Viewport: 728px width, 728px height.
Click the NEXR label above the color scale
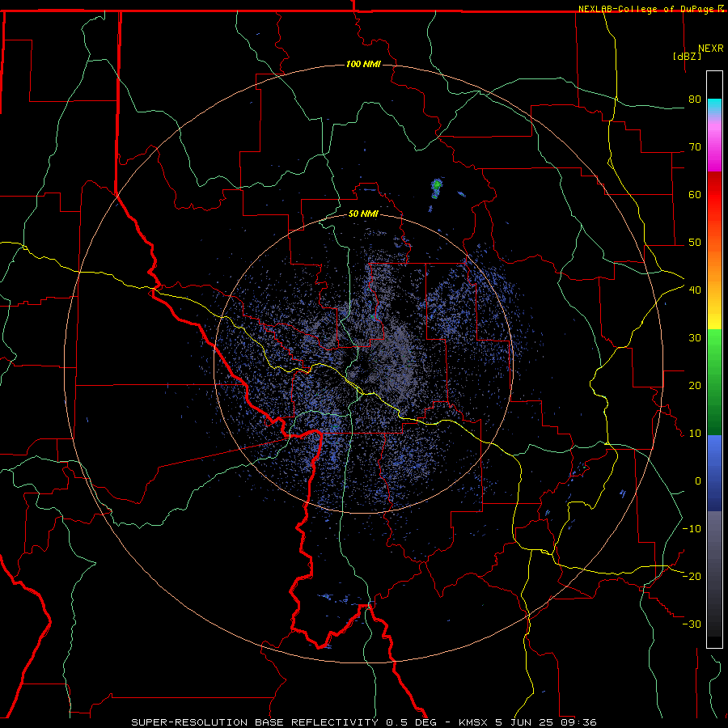pos(710,49)
